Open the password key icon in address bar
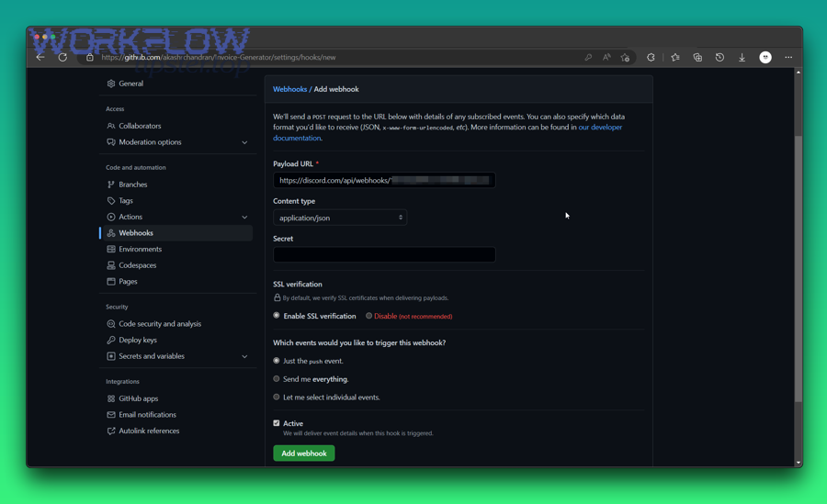Image resolution: width=827 pixels, height=504 pixels. point(588,57)
